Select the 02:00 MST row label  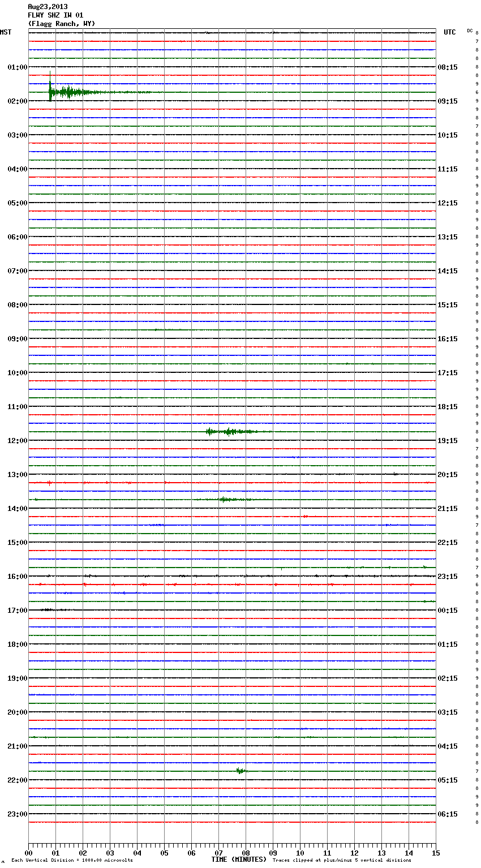[18, 101]
